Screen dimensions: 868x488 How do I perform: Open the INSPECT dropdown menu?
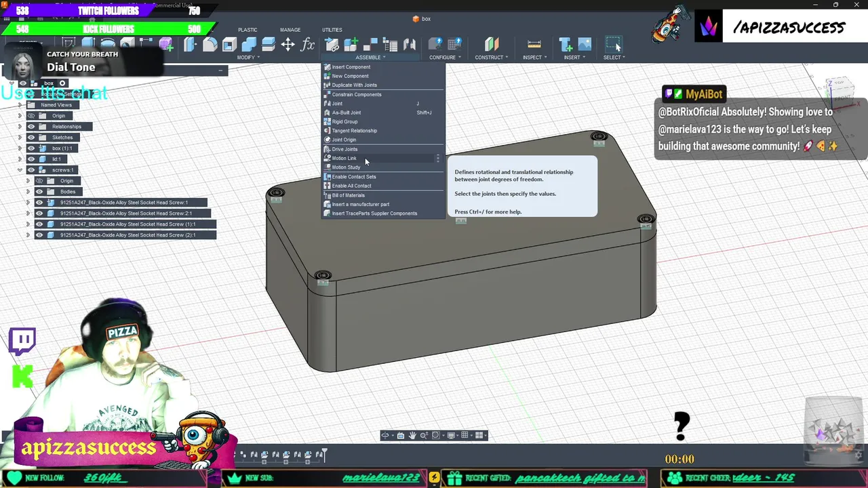[534, 58]
